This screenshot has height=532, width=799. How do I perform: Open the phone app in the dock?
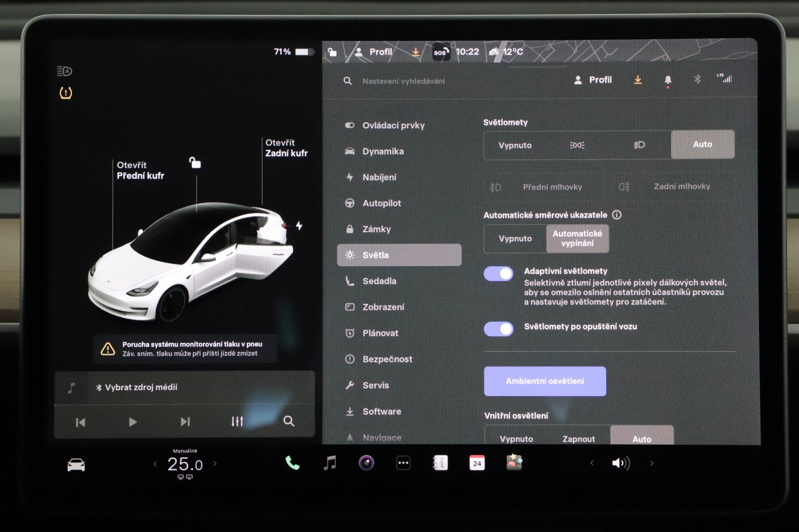(x=292, y=463)
